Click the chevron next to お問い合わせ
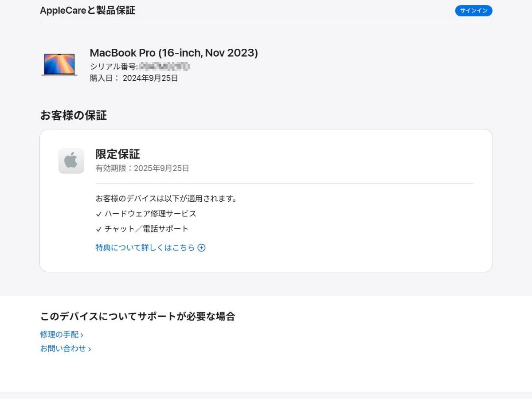 [x=90, y=349]
